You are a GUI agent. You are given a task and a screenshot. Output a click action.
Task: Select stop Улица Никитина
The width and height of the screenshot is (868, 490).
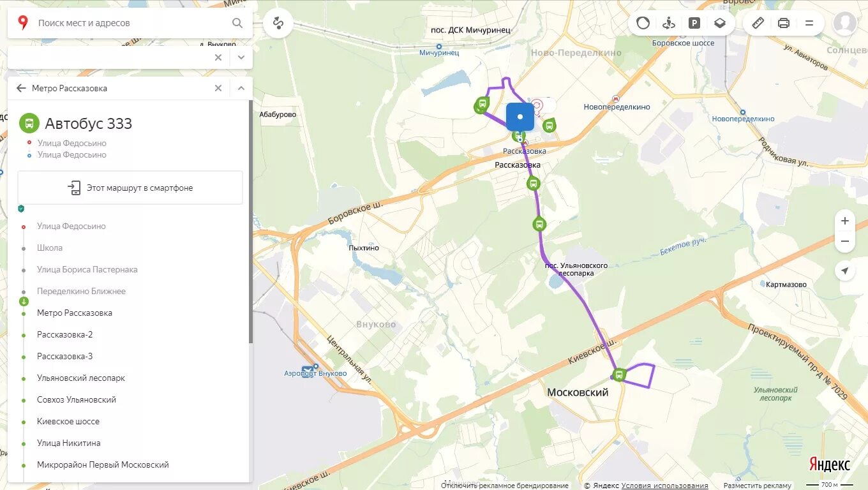[x=69, y=443]
